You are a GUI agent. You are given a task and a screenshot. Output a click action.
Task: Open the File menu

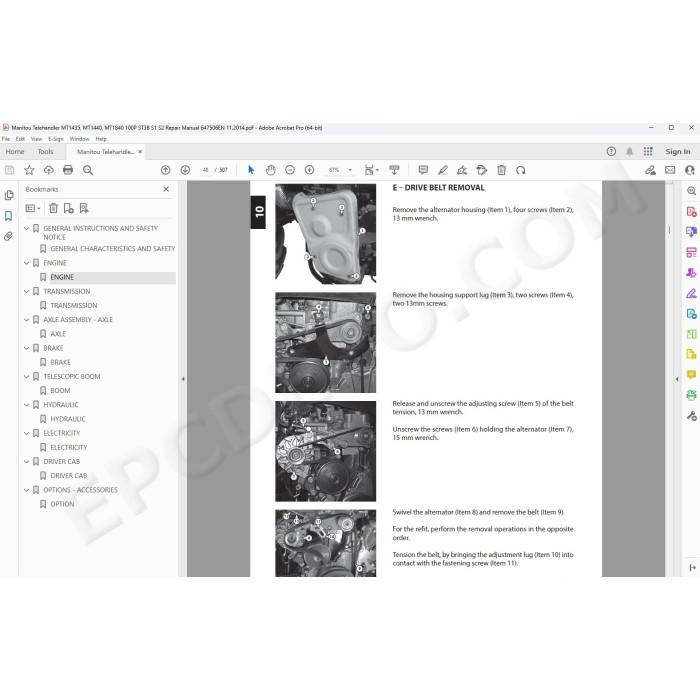click(6, 139)
